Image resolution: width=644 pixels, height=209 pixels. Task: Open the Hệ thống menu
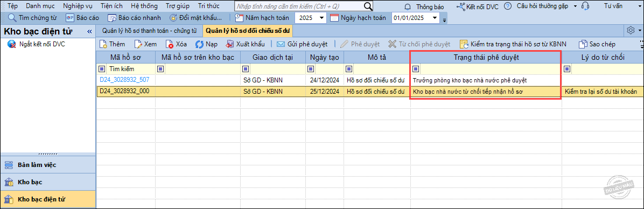pos(144,6)
